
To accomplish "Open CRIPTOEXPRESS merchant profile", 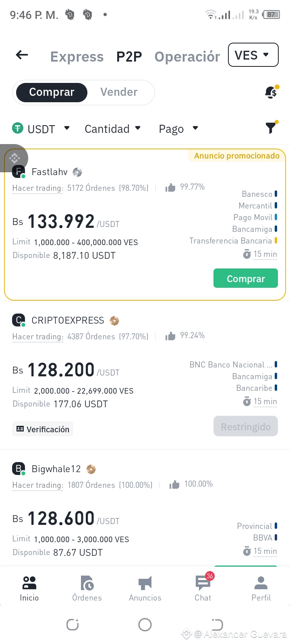I will [68, 320].
